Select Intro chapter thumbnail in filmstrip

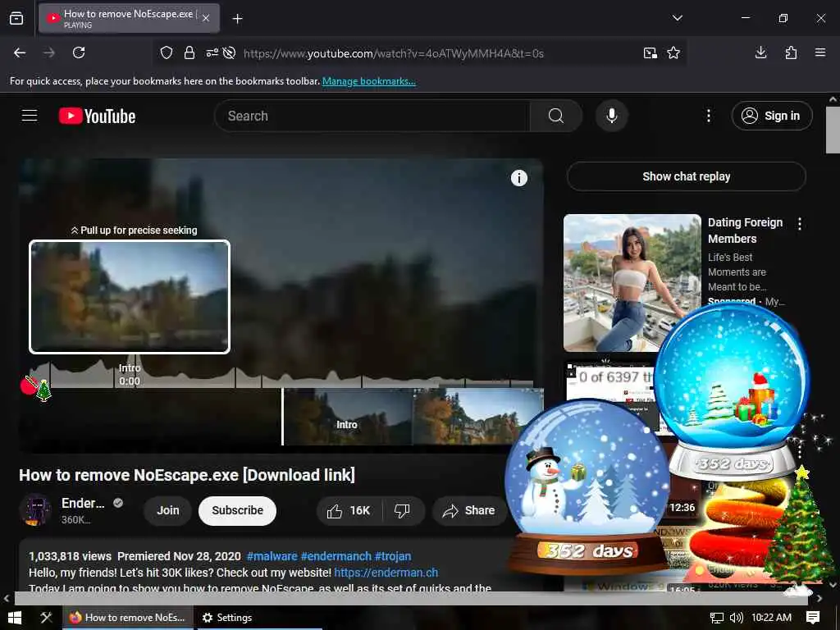point(347,417)
